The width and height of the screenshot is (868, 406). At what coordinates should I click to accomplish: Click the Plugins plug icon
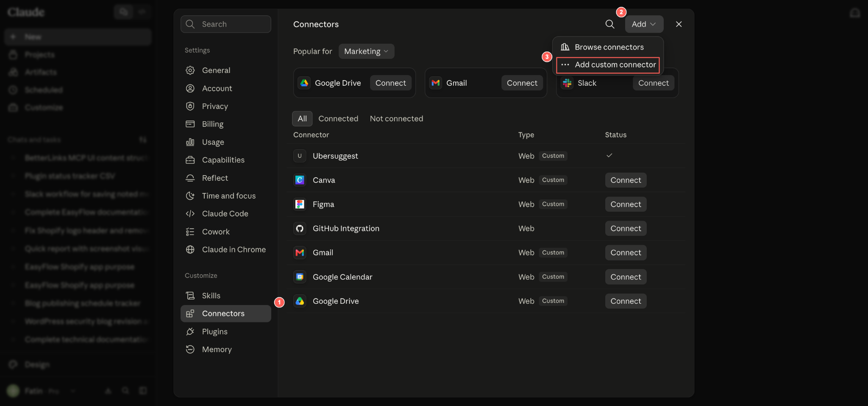190,331
